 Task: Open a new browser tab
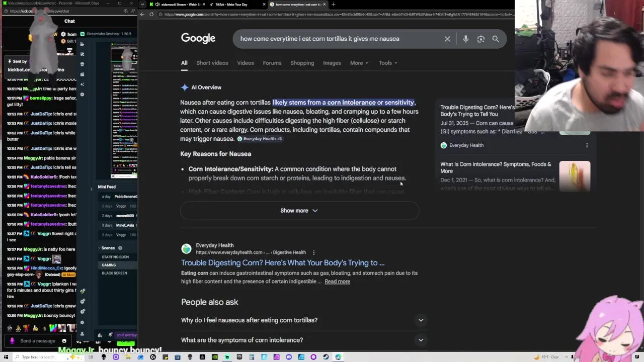point(333,5)
